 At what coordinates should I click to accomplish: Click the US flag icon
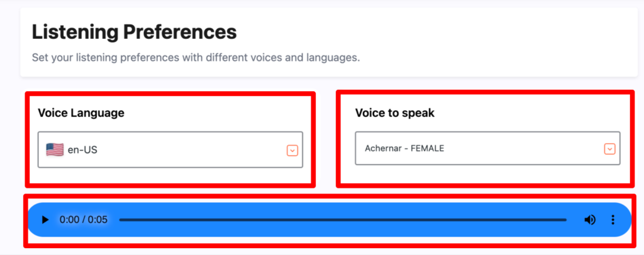(x=55, y=149)
